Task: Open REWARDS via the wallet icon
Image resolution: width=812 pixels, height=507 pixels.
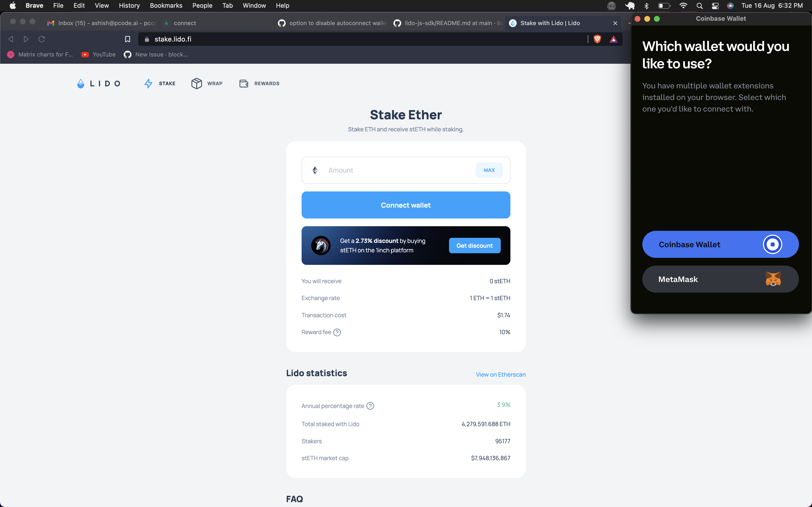Action: point(244,83)
